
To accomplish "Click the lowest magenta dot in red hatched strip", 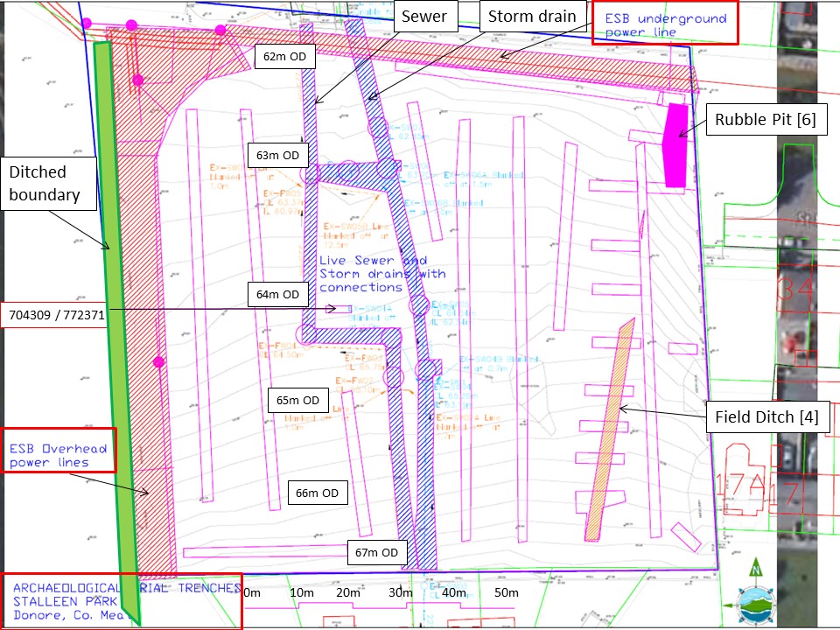I will pyautogui.click(x=158, y=361).
